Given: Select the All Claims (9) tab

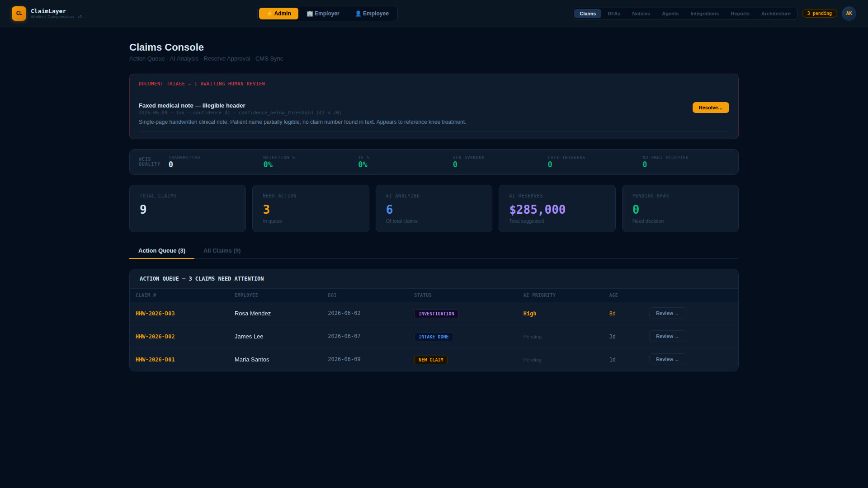Looking at the screenshot, I should (x=222, y=251).
